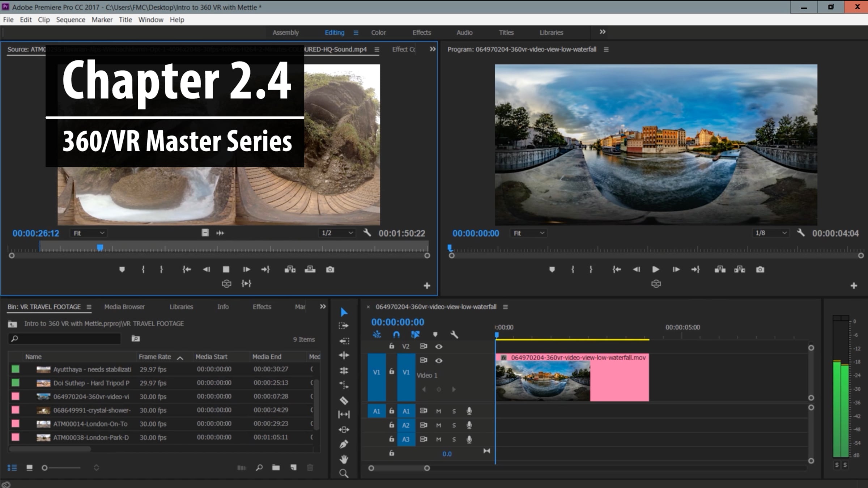
Task: Click Export Frame camera in Program monitor
Action: point(760,270)
